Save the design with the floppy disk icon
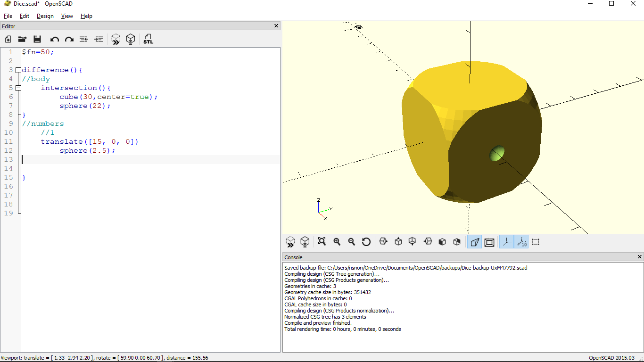The image size is (644, 362). [37, 39]
